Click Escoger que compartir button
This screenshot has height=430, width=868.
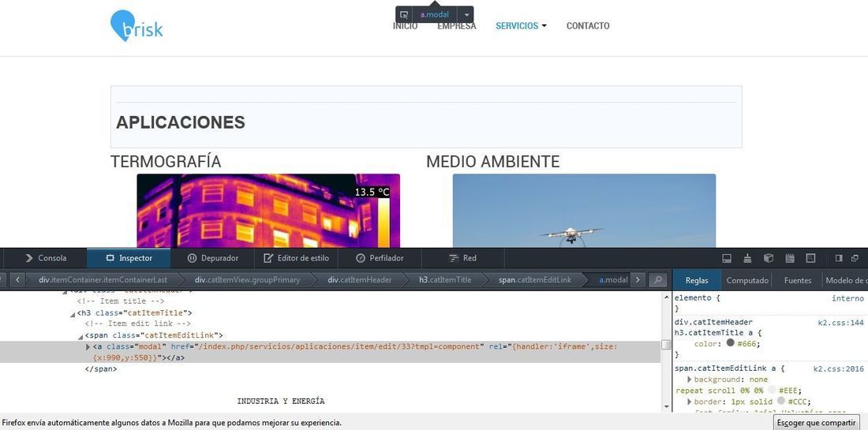click(x=816, y=422)
